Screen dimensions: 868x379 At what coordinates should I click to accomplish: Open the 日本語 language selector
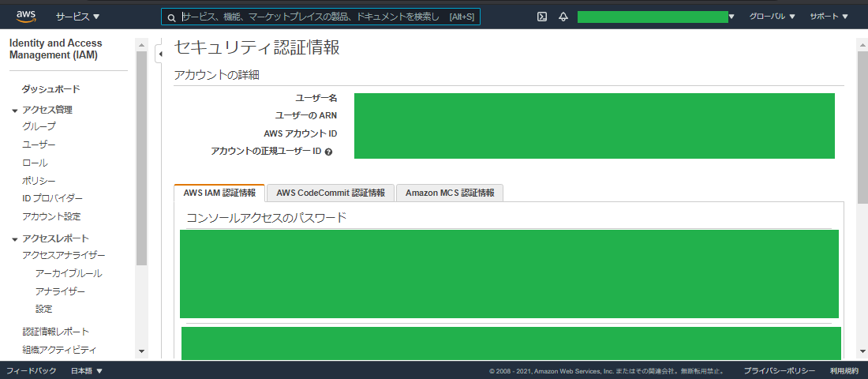point(87,370)
